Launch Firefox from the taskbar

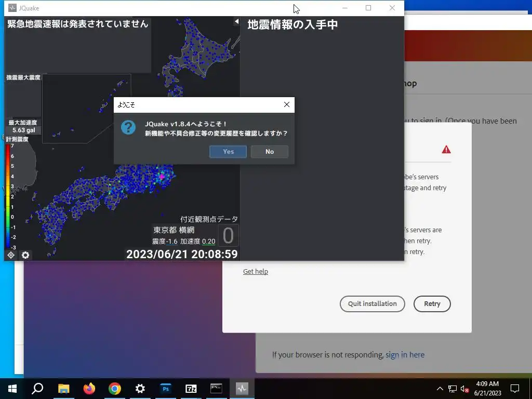point(89,389)
